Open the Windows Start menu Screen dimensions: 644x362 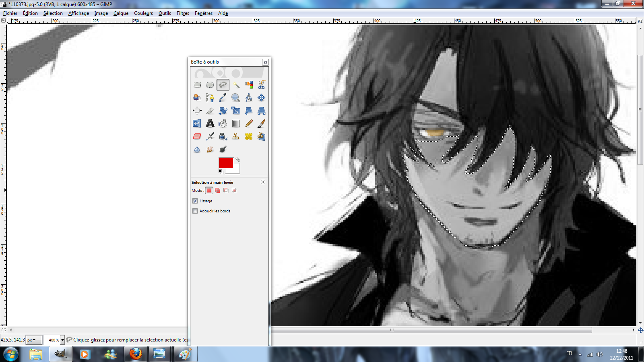[11, 354]
